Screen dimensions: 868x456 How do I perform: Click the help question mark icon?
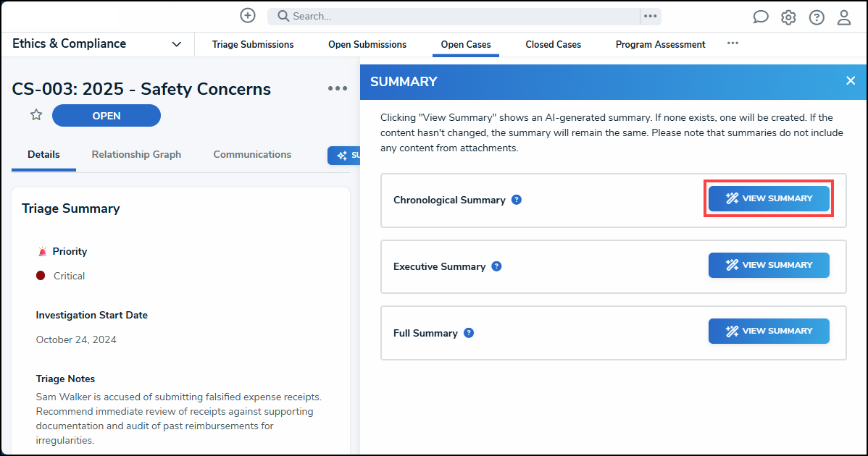(x=817, y=17)
